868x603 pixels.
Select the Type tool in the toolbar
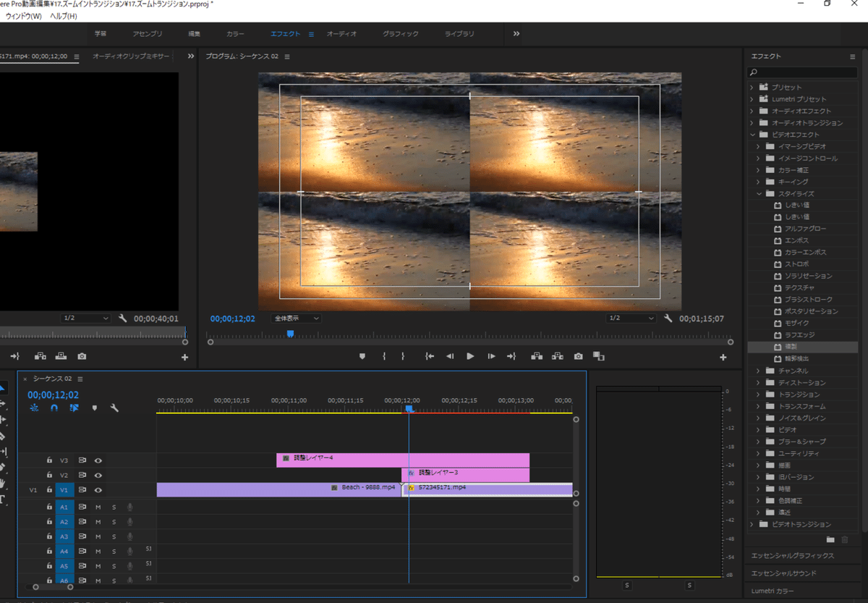2,499
